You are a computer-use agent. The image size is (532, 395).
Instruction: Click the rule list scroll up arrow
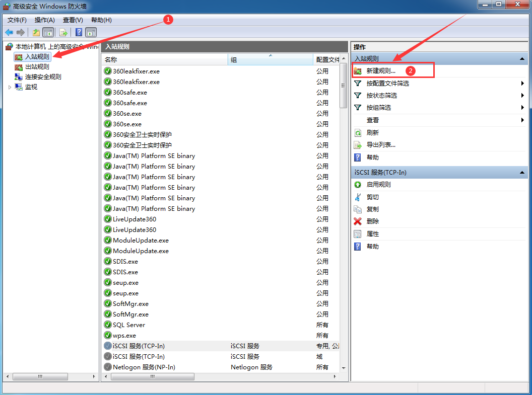click(x=344, y=58)
